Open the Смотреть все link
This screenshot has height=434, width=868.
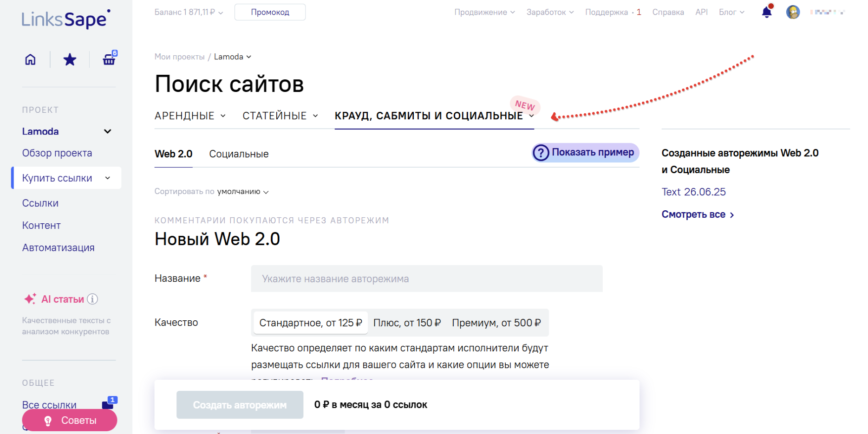[697, 214]
